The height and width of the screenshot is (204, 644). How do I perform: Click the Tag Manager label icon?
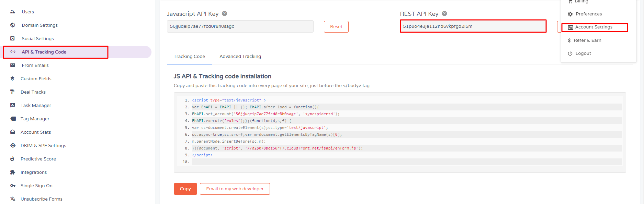click(13, 119)
